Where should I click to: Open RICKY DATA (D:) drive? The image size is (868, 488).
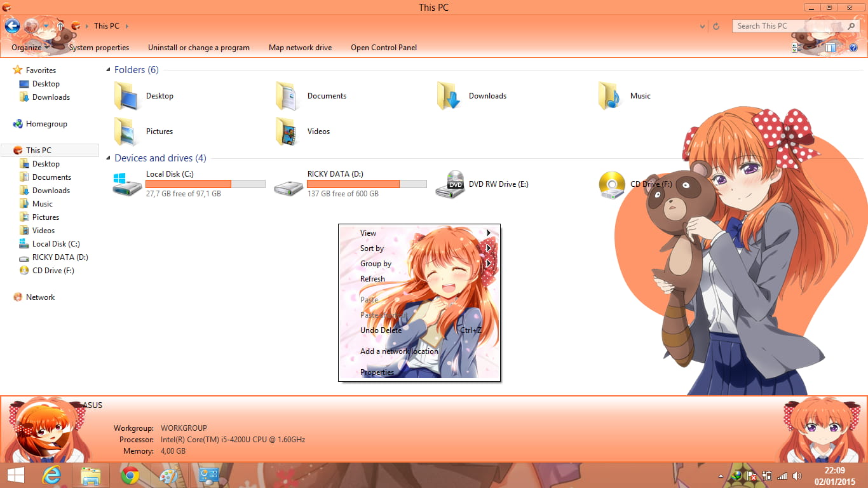(289, 184)
